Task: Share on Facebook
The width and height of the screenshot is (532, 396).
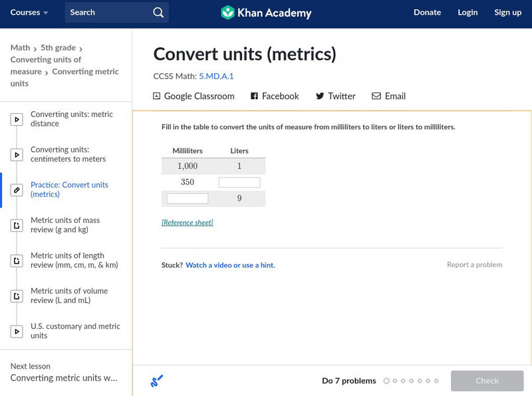Action: (275, 97)
